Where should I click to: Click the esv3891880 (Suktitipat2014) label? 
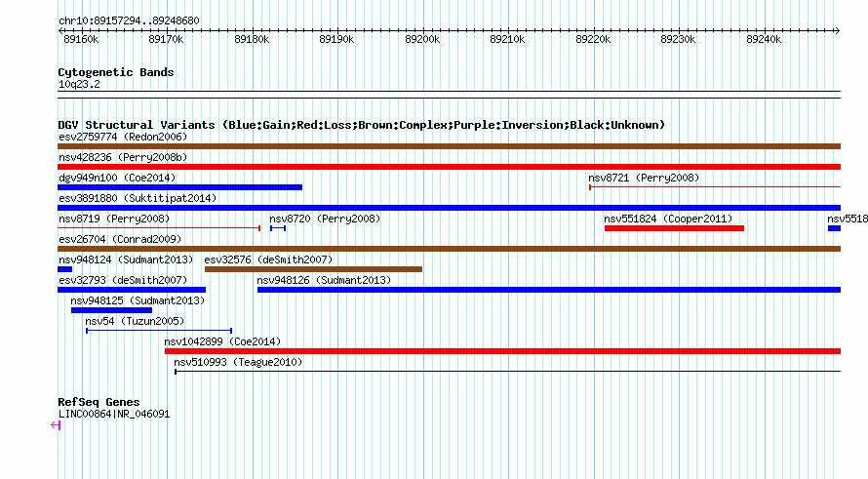point(138,198)
